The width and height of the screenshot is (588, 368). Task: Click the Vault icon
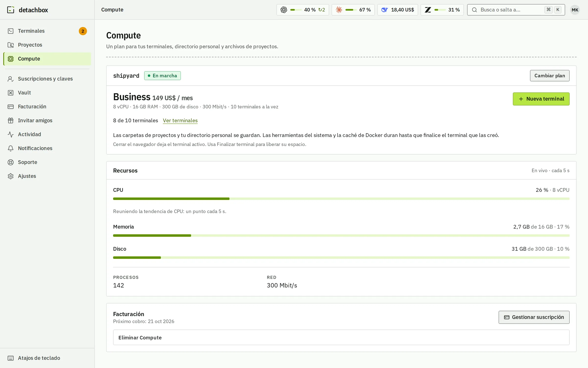tap(11, 93)
